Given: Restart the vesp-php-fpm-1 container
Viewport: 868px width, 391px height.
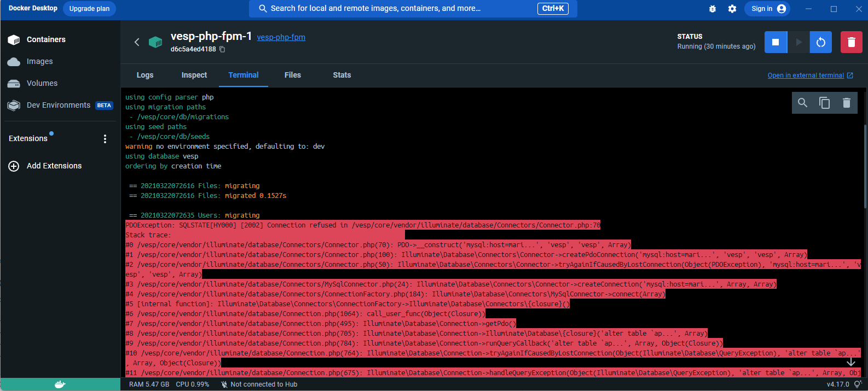Looking at the screenshot, I should pos(821,42).
